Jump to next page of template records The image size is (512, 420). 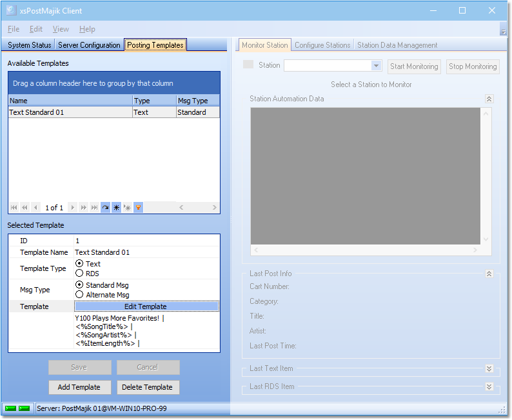[84, 208]
